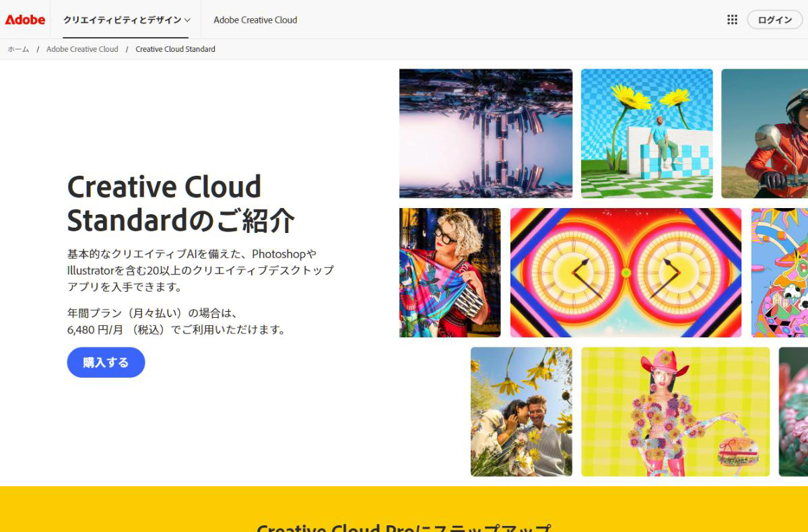Open the upside-down city skyline image
Image resolution: width=808 pixels, height=532 pixels.
click(485, 133)
